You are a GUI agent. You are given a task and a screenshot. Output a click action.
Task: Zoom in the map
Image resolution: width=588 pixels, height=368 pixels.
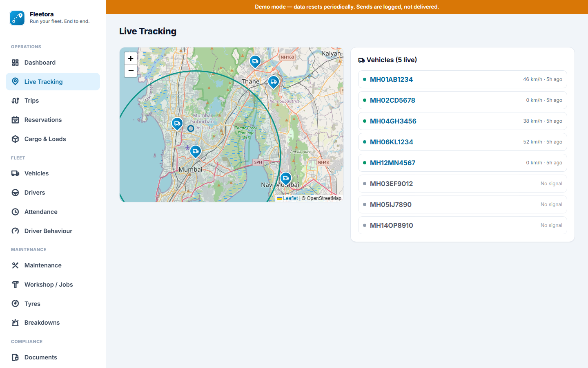click(x=131, y=58)
